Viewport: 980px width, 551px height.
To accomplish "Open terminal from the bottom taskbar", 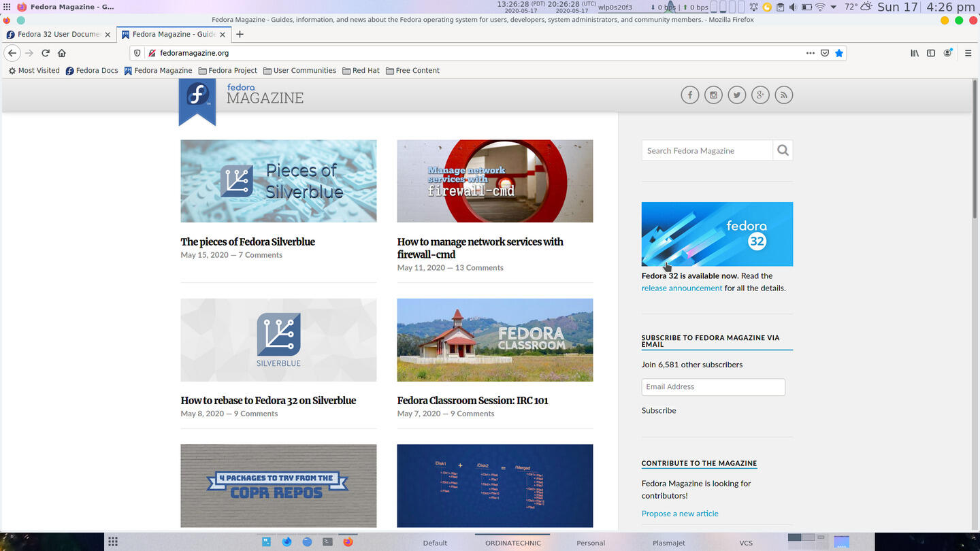I will point(327,542).
